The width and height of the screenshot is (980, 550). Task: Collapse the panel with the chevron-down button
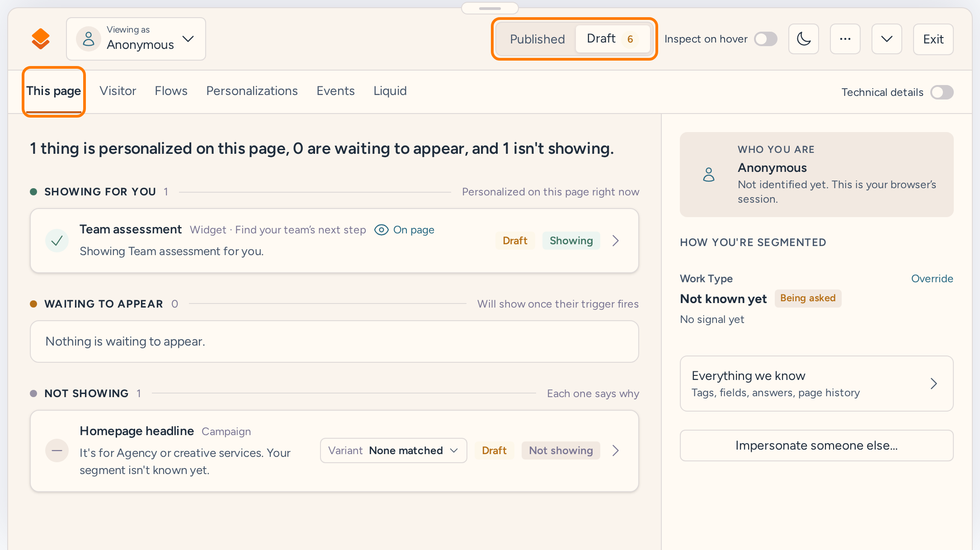(887, 39)
